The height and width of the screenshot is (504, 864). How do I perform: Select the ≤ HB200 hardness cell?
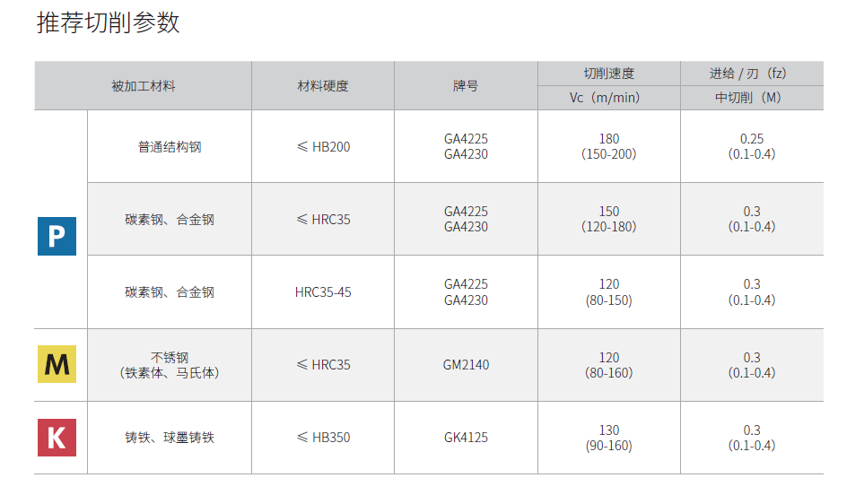coord(323,146)
